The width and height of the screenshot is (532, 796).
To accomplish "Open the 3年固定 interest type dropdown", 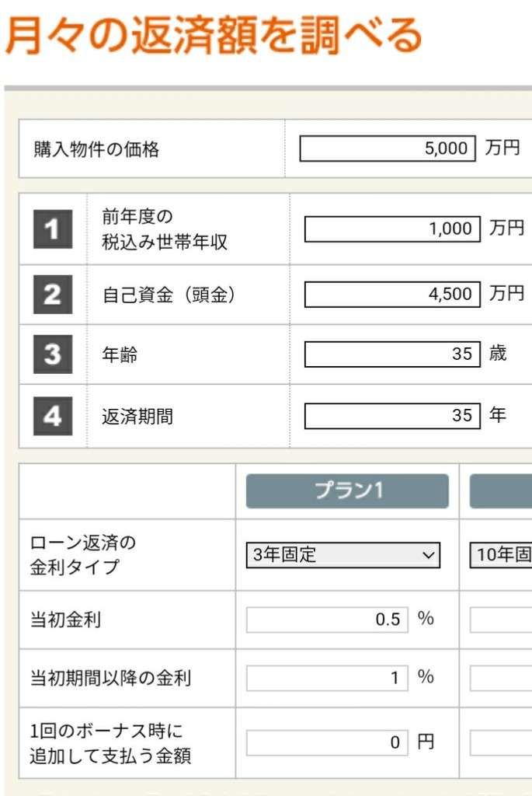I will tap(342, 555).
